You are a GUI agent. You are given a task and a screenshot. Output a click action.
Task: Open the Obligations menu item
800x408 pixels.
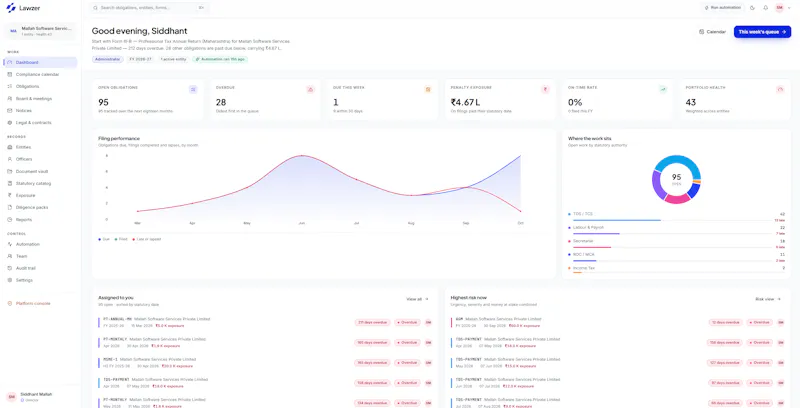point(40,87)
